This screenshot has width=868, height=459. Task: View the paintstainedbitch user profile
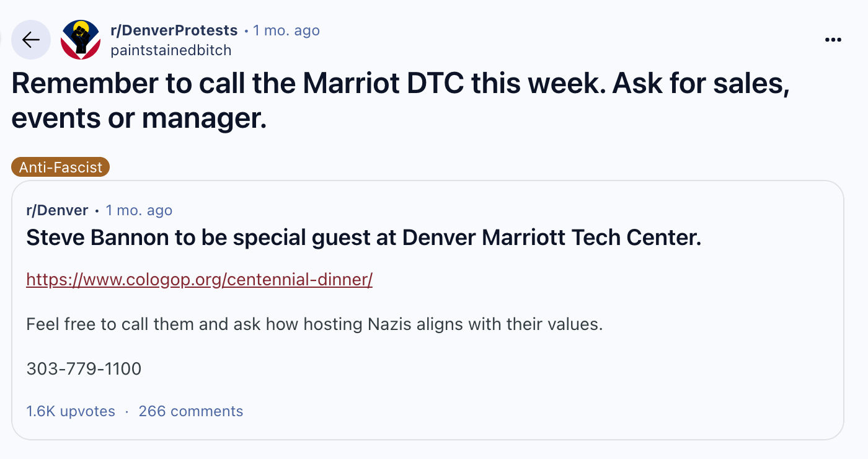coord(170,50)
